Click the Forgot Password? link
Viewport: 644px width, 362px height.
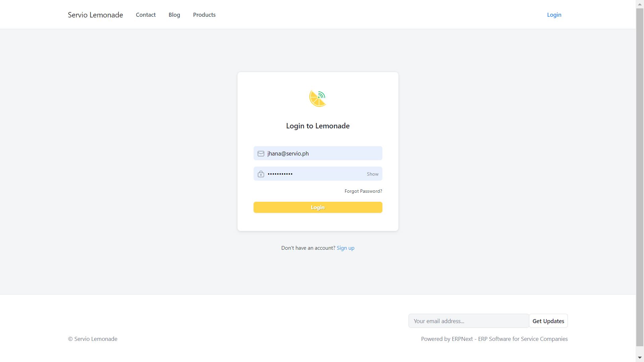coord(363,191)
